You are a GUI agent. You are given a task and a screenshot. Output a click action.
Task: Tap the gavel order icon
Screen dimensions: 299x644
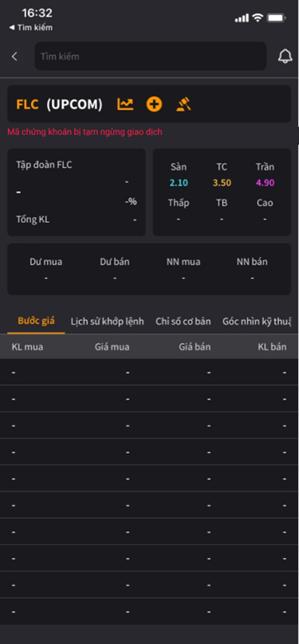[183, 104]
